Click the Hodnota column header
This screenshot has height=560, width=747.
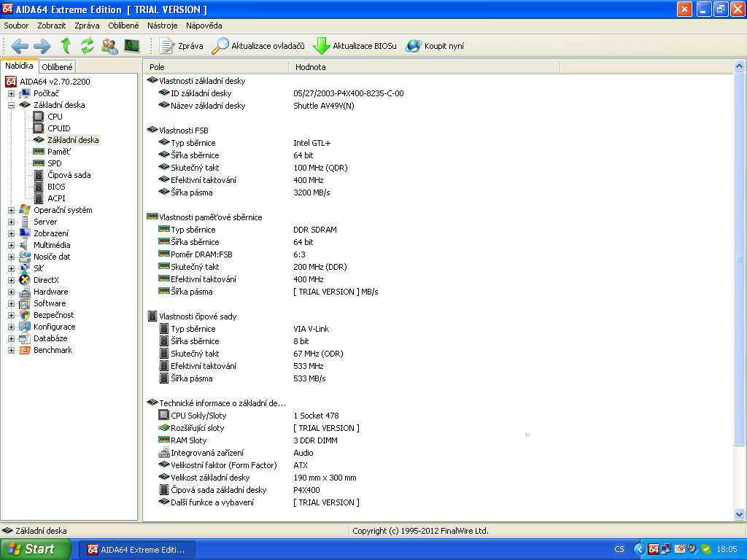pos(425,67)
